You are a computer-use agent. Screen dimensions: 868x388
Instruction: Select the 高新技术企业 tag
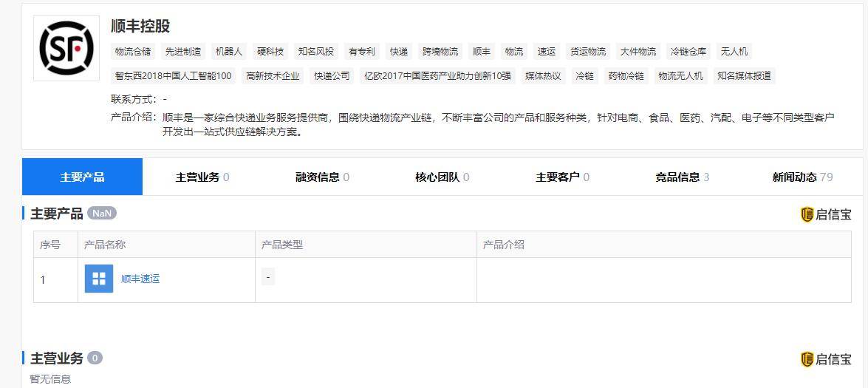(x=273, y=76)
